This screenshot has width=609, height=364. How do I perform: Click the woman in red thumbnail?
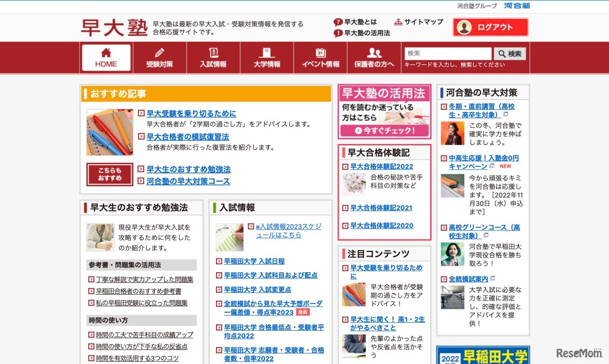click(452, 133)
